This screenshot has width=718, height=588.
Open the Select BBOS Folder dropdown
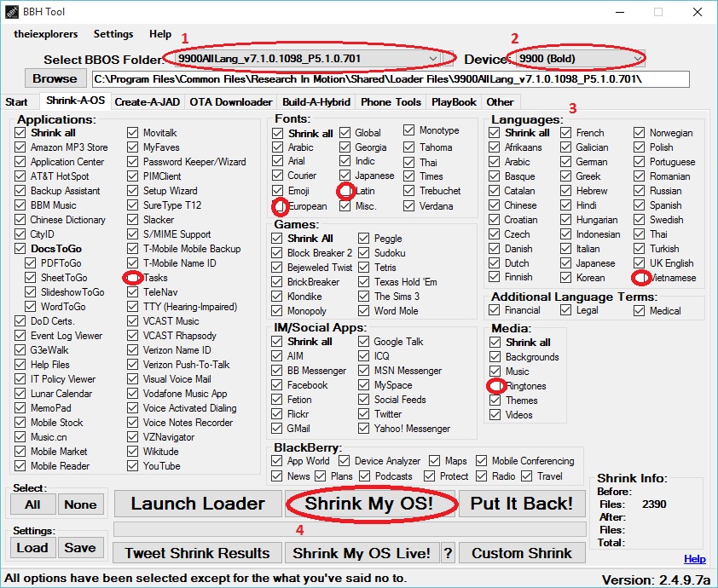coord(309,59)
